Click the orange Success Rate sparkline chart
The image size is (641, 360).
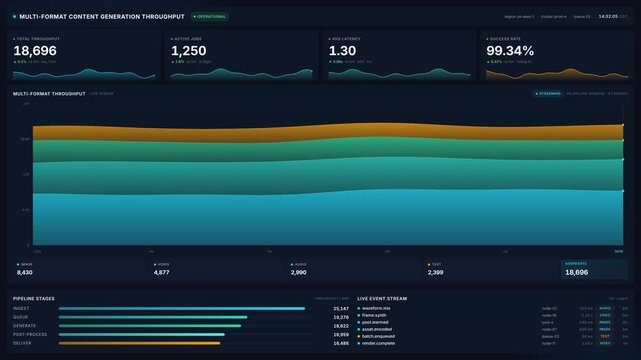click(557, 74)
